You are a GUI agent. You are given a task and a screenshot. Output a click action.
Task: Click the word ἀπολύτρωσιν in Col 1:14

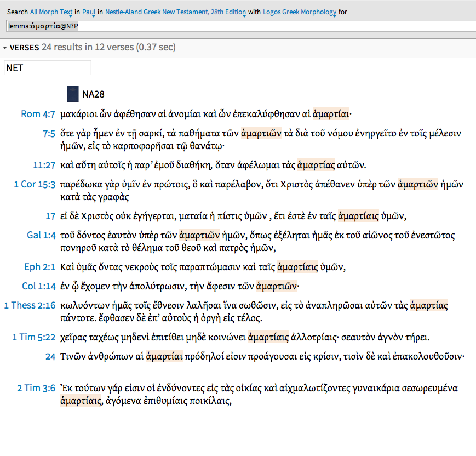157,286
